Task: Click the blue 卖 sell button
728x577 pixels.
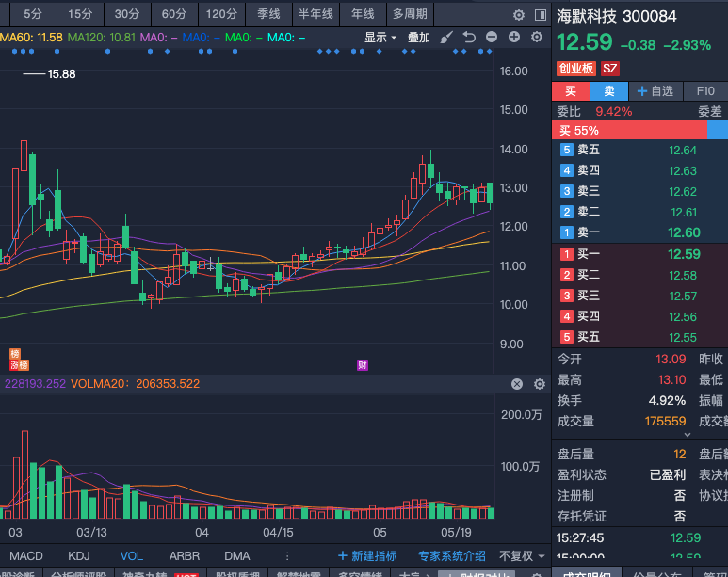Action: click(609, 91)
